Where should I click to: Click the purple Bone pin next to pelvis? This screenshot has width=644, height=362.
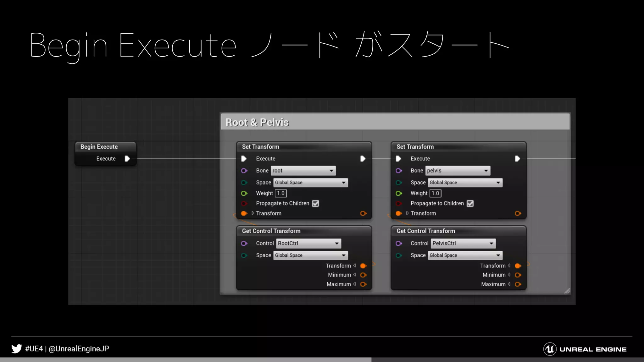point(399,171)
